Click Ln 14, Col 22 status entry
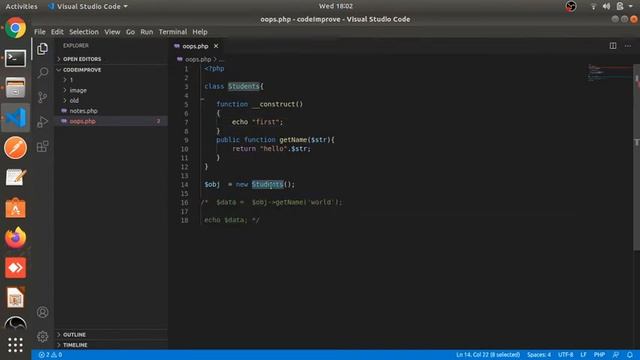 tap(488, 355)
